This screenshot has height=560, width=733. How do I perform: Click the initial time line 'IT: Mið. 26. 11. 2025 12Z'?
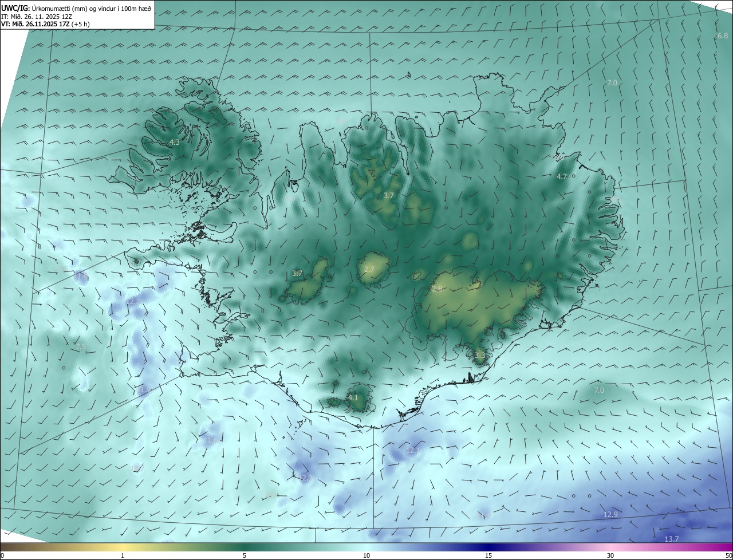(x=36, y=17)
